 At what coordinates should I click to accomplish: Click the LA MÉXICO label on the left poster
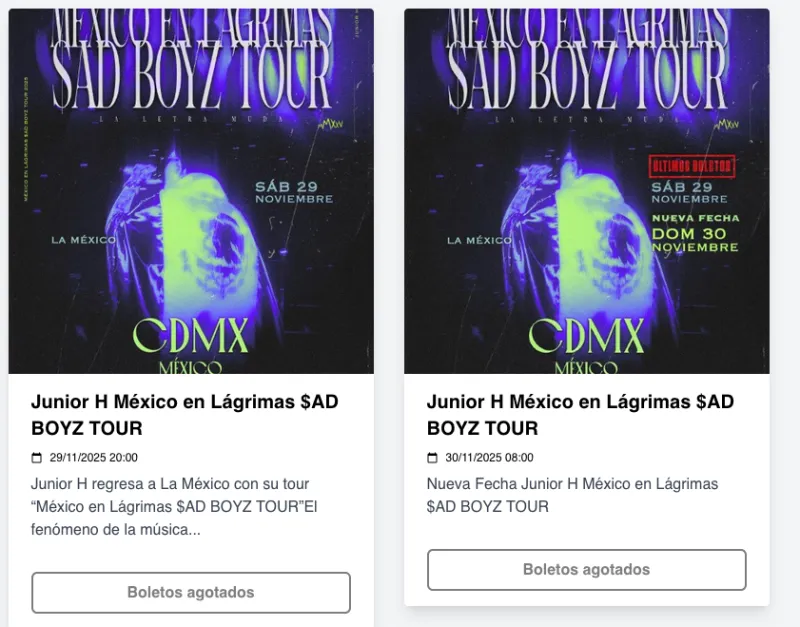tap(84, 240)
